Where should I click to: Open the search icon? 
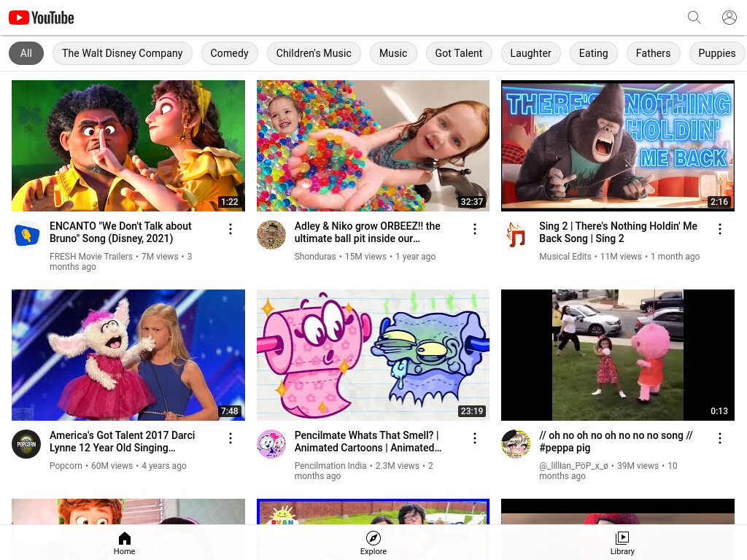point(694,17)
